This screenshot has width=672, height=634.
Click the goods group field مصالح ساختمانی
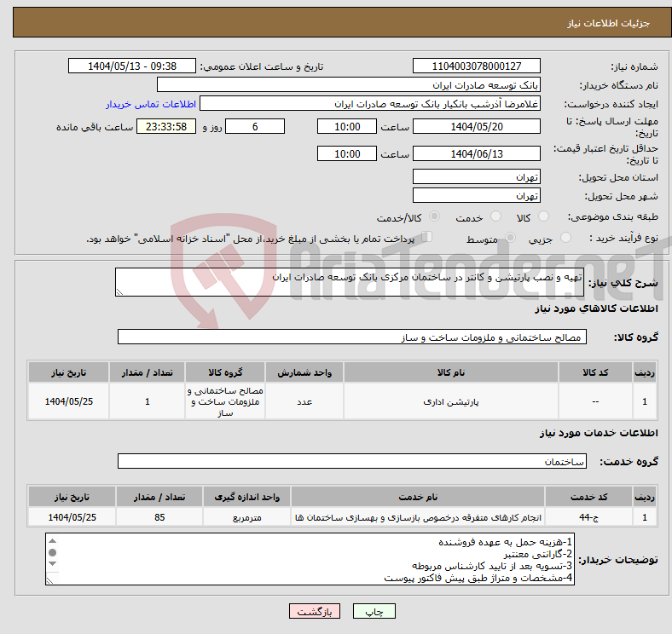pos(352,337)
